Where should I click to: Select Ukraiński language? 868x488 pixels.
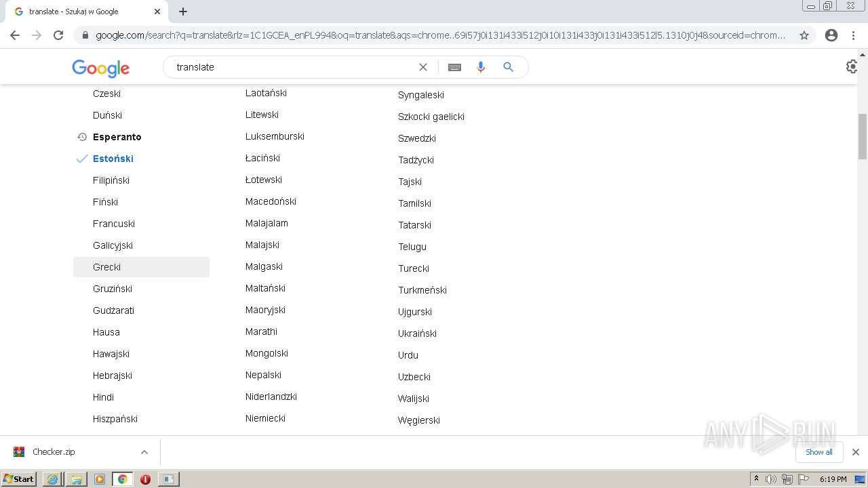click(417, 333)
